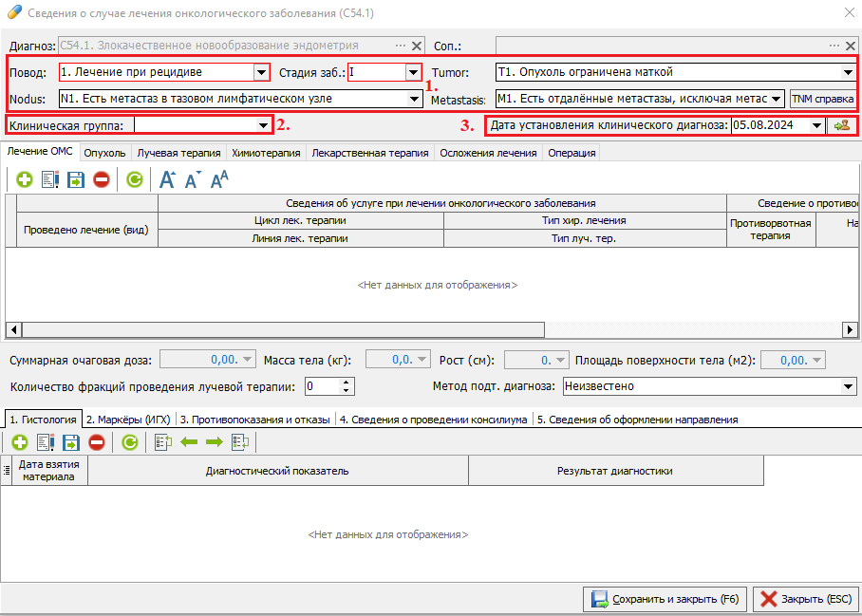Click edit record icon in Гистология toolbar
This screenshot has width=862, height=616.
pos(45,441)
